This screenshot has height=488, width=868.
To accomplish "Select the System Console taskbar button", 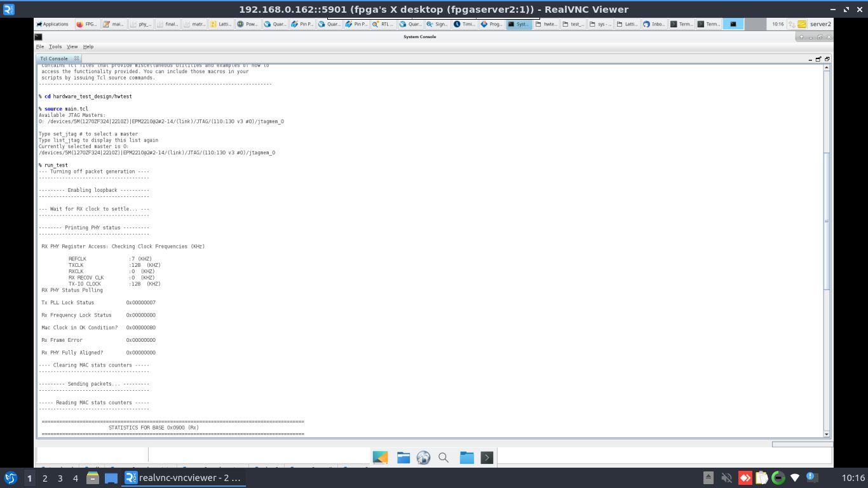I will tap(519, 24).
